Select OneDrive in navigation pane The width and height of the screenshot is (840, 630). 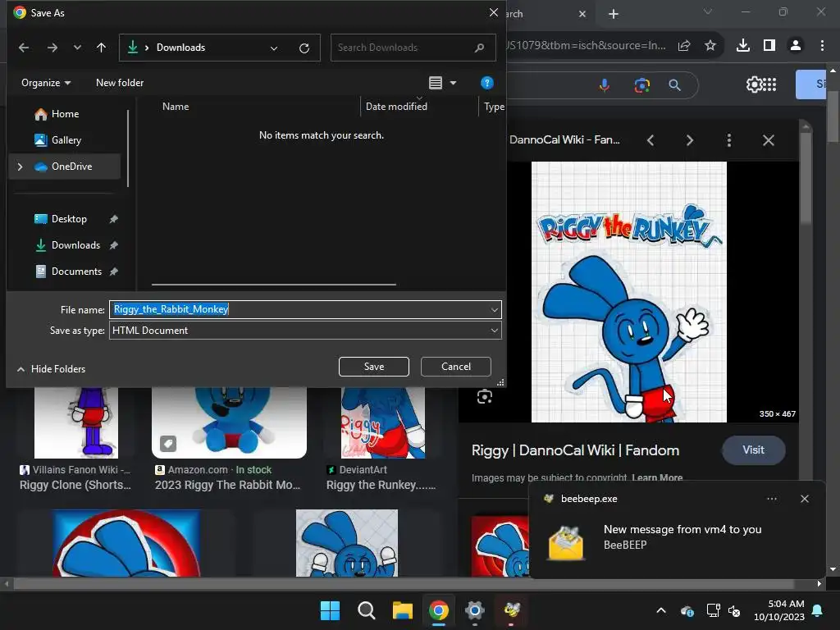66,167
